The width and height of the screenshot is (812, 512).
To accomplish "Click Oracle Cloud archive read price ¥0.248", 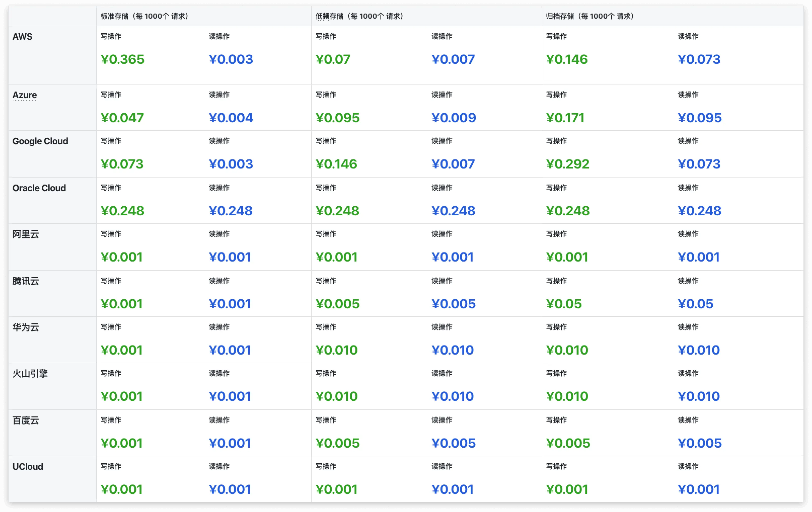I will tap(699, 211).
